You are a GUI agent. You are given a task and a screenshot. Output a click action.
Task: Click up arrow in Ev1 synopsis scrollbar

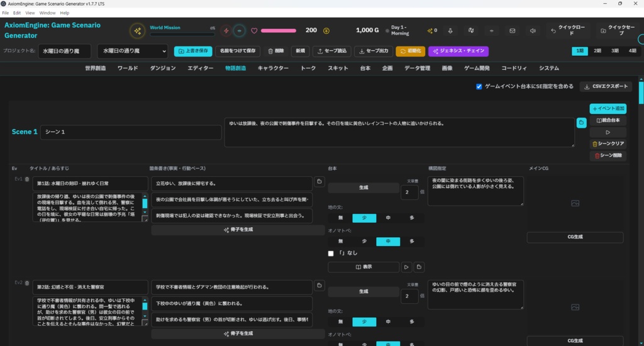point(145,196)
